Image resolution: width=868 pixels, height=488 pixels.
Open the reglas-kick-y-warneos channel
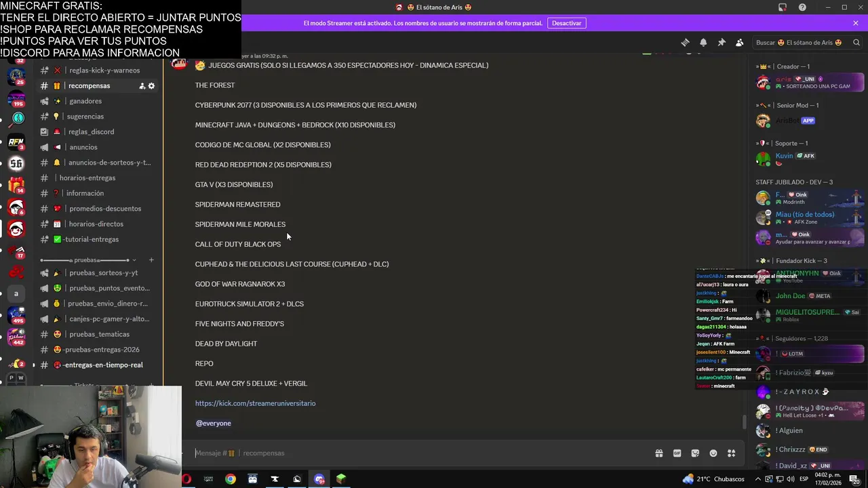pyautogui.click(x=98, y=70)
